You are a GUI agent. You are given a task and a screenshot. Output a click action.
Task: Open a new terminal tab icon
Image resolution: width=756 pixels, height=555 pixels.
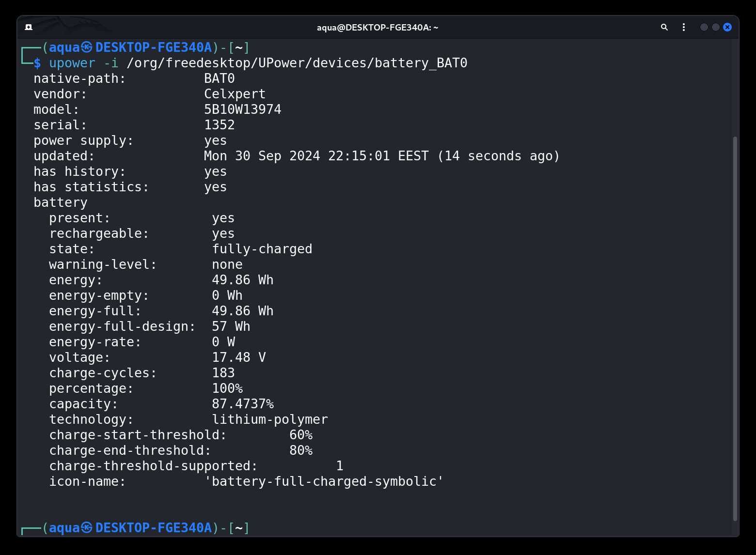coord(29,27)
